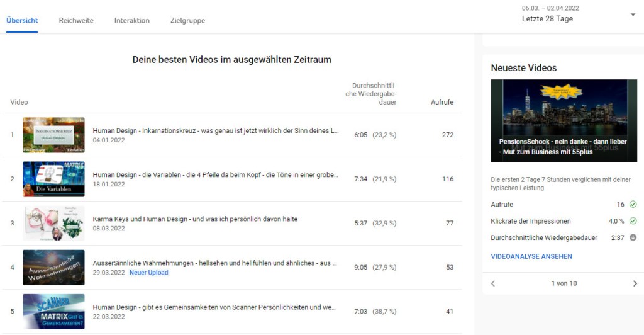Click the VIDEOANALYSE ANSEHEN link
The width and height of the screenshot is (644, 335).
[531, 256]
